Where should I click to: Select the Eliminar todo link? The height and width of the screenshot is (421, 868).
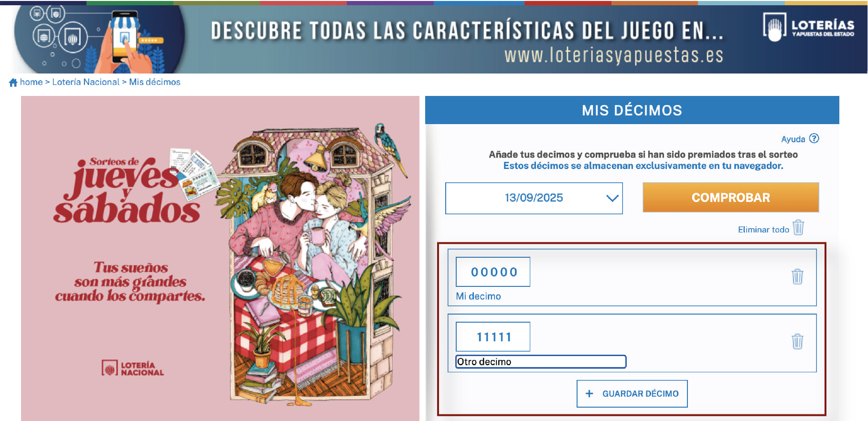pos(763,230)
